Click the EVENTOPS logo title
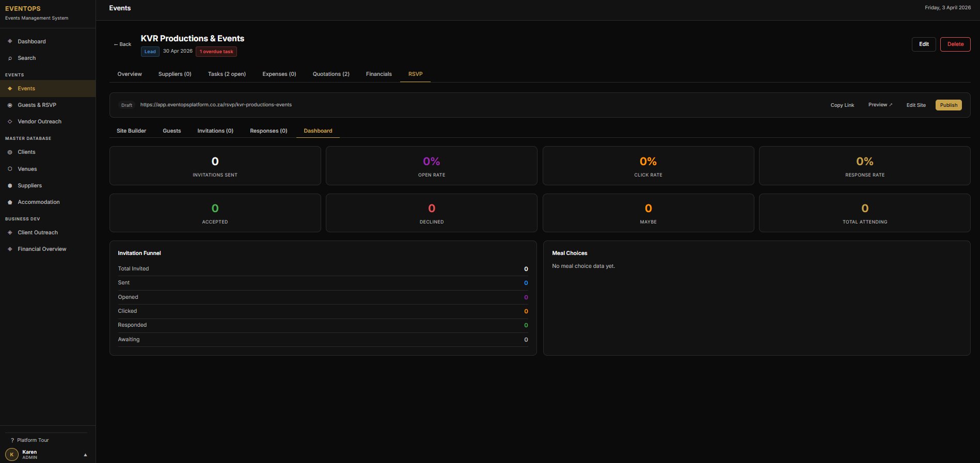Viewport: 980px width, 463px height. [23, 9]
